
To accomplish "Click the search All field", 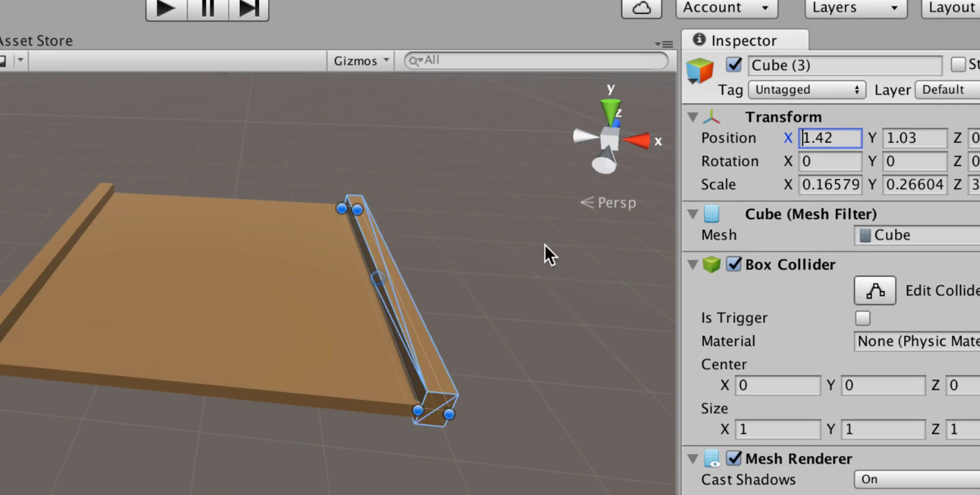I will pyautogui.click(x=536, y=61).
